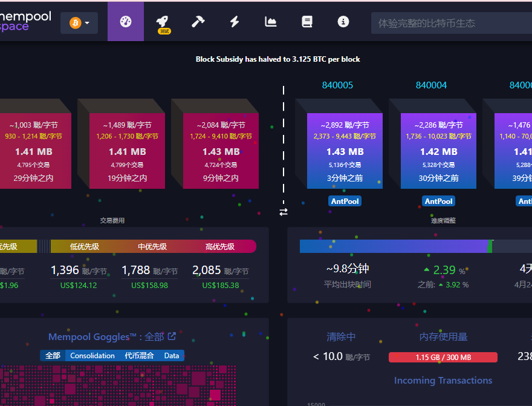The height and width of the screenshot is (406, 532).
Task: Open the graphs chart icon
Action: point(270,22)
